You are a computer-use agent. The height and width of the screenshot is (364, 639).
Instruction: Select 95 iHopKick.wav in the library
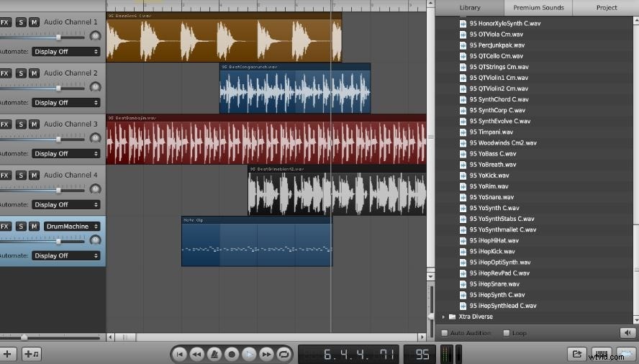[492, 252]
